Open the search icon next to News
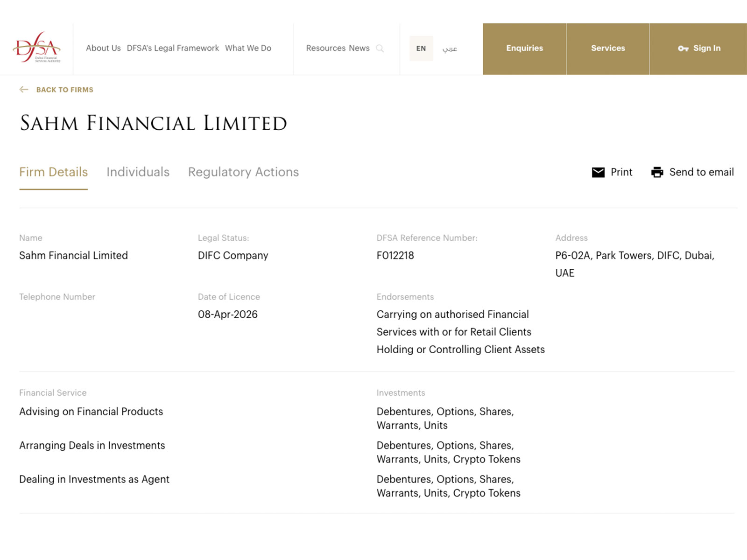This screenshot has width=747, height=560. pyautogui.click(x=380, y=49)
